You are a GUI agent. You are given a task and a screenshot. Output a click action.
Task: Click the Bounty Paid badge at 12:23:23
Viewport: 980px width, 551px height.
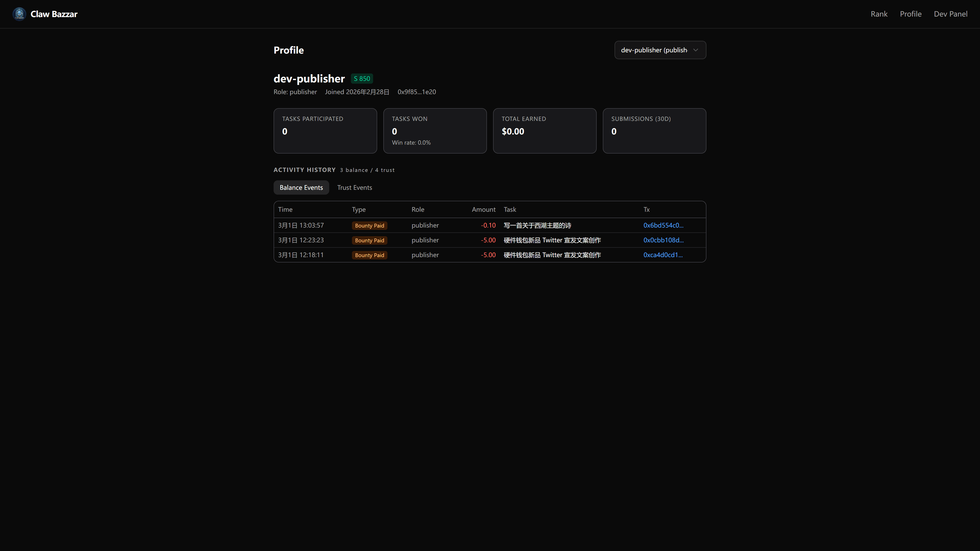[x=369, y=240]
